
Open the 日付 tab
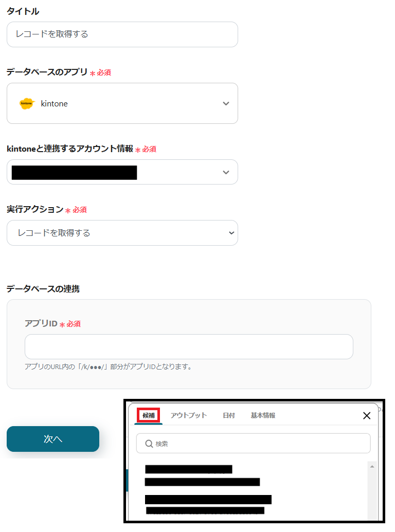pos(229,415)
